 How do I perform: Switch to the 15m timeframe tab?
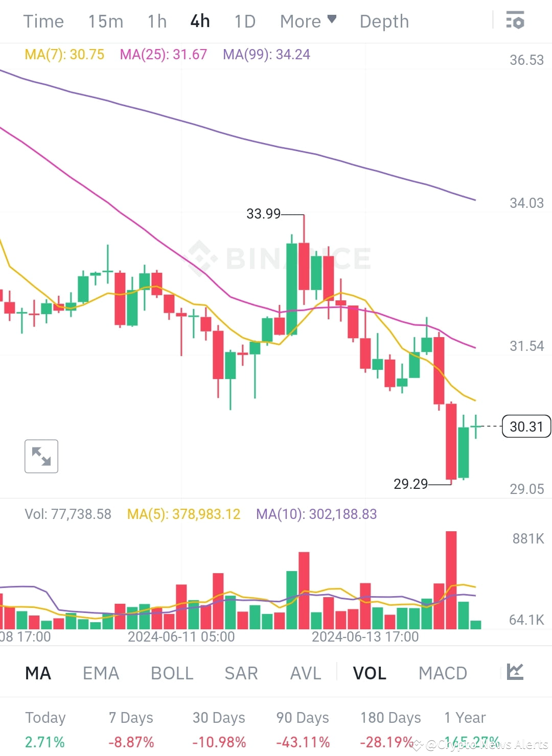105,21
